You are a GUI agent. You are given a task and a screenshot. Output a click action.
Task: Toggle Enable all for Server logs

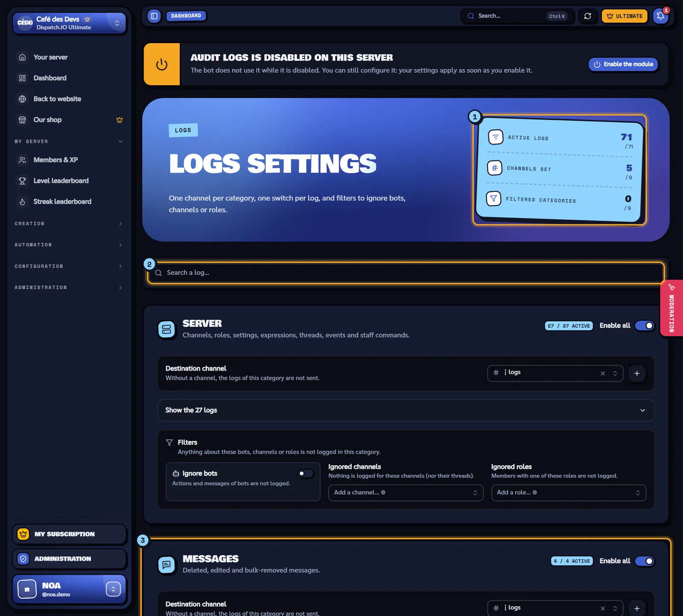pos(645,325)
